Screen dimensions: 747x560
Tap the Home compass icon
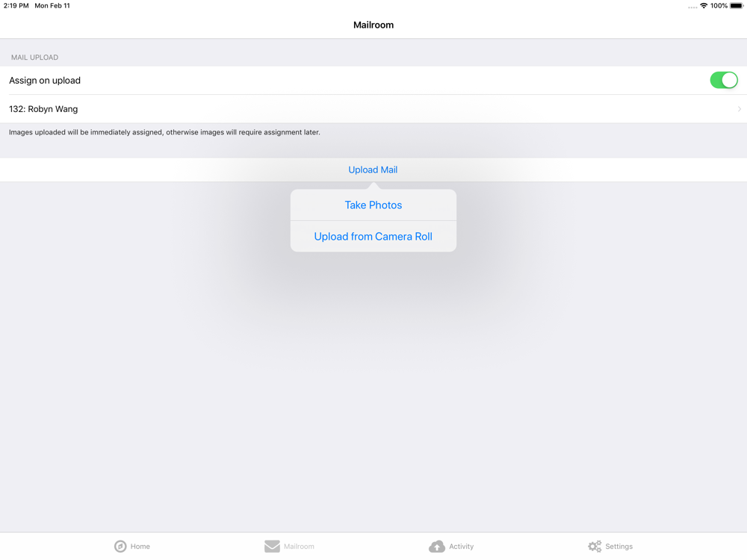[x=120, y=547]
